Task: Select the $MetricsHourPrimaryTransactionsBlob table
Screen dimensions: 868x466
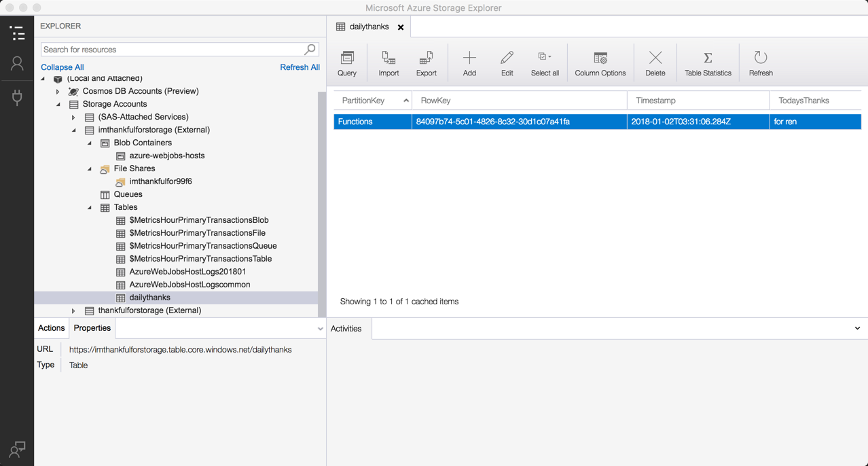Action: tap(199, 220)
